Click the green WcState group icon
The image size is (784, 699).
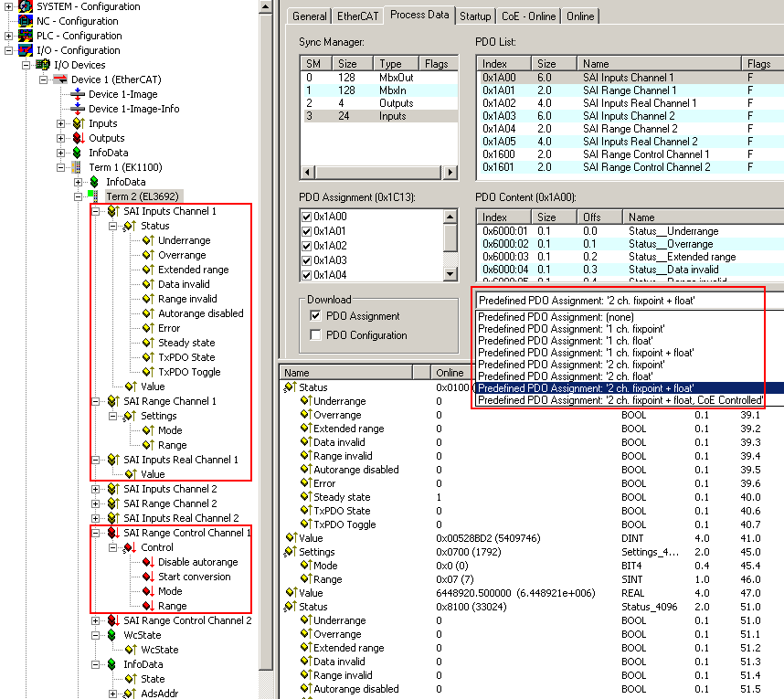tap(112, 635)
